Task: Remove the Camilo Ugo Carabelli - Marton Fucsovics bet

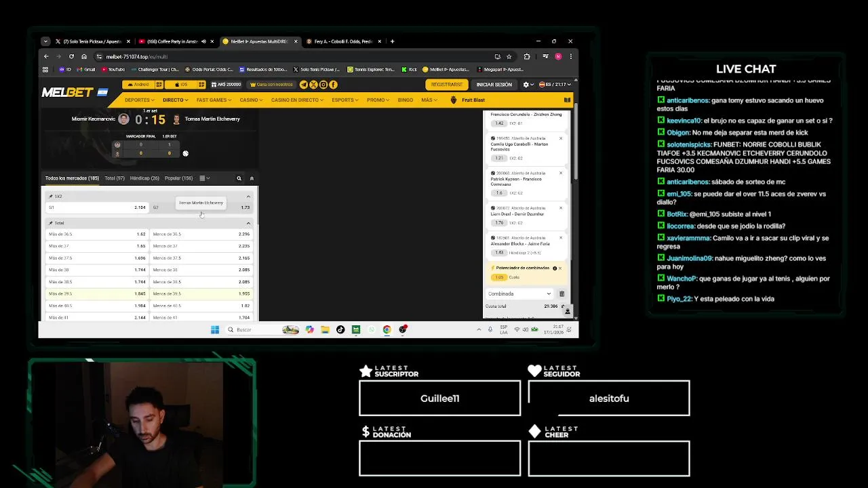Action: [561, 138]
